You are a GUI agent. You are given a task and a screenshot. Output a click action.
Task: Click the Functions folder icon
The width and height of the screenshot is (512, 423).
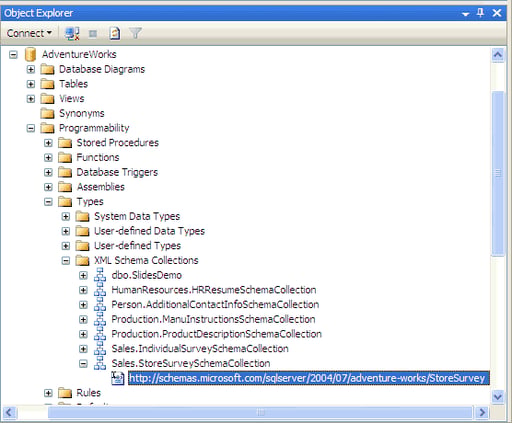point(65,157)
